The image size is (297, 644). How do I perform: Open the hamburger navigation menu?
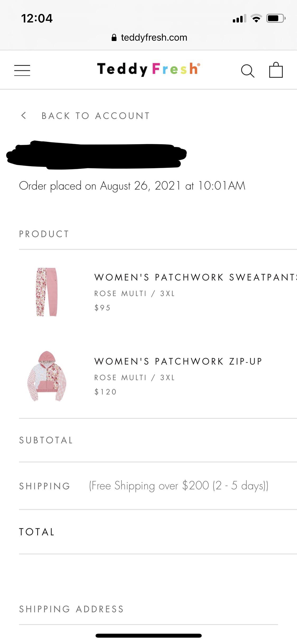(22, 70)
